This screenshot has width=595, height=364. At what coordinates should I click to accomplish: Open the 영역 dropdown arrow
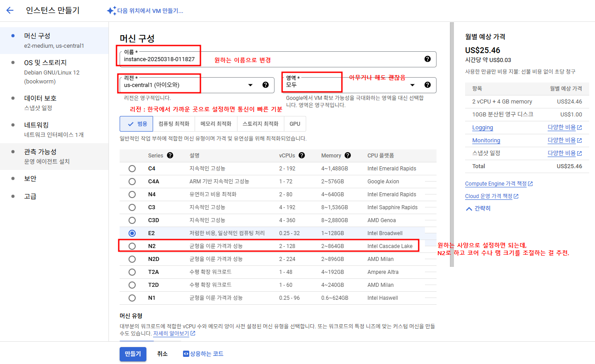[x=412, y=85]
